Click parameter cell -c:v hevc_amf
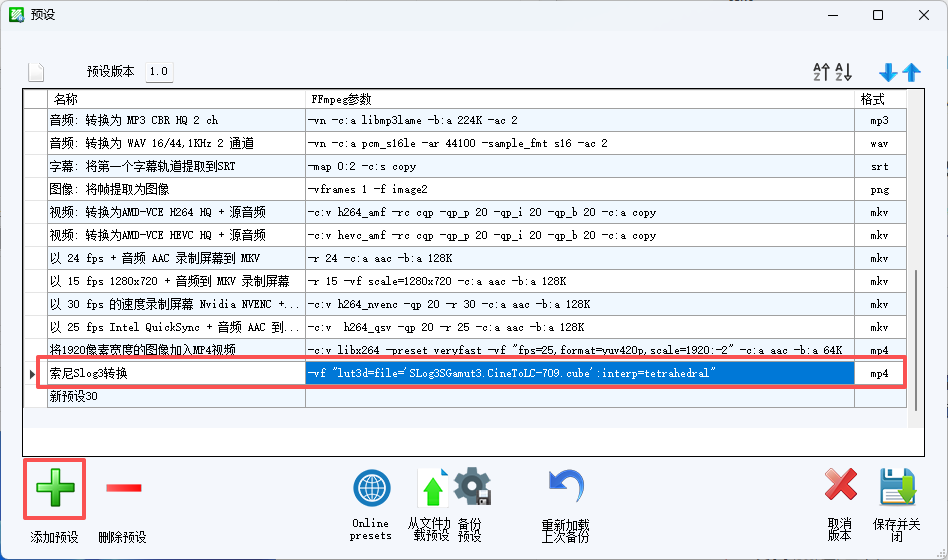Screen dimensions: 948x560 [x=580, y=235]
